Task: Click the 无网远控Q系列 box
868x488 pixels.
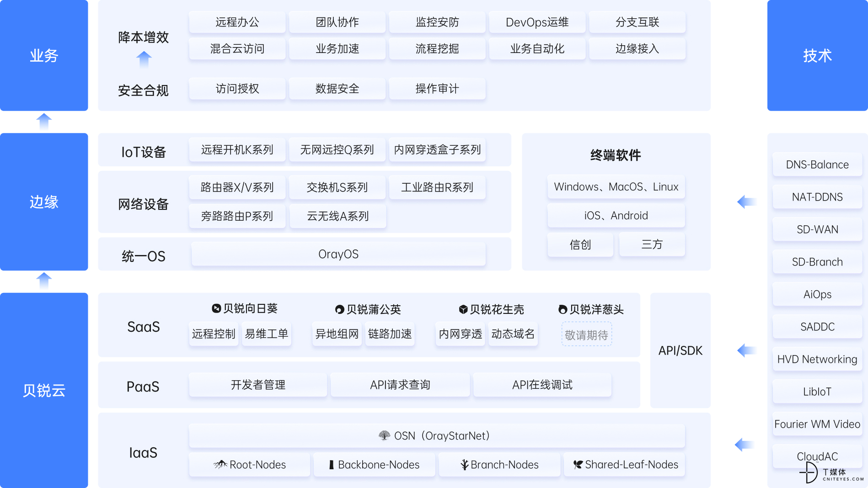Action: click(x=338, y=149)
